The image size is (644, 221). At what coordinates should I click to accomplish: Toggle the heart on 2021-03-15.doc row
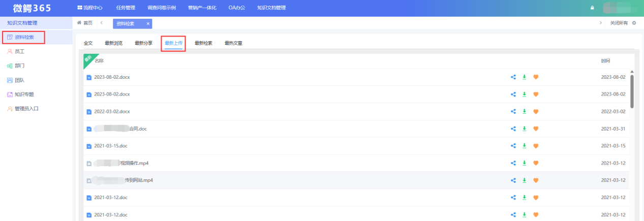[x=536, y=146]
